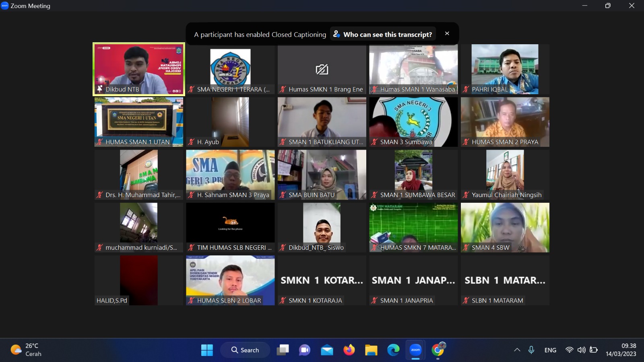Click pin icon on Dikbud NTB tile
The height and width of the screenshot is (362, 644).
(100, 89)
